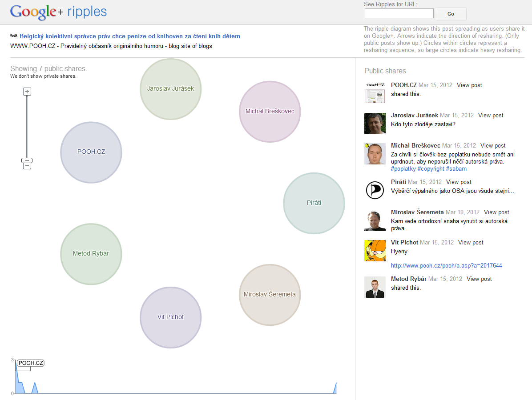The height and width of the screenshot is (400, 532).
Task: View post by Piráti
Action: click(x=459, y=182)
